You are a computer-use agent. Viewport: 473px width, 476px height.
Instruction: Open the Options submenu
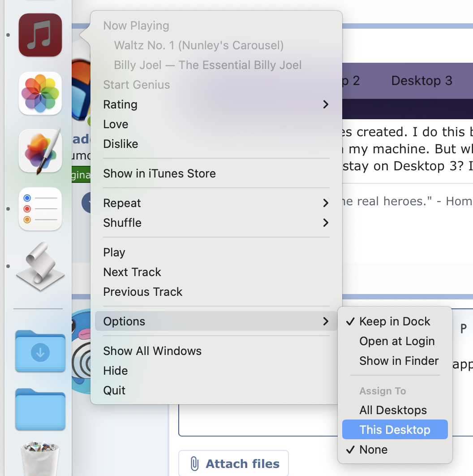[216, 321]
